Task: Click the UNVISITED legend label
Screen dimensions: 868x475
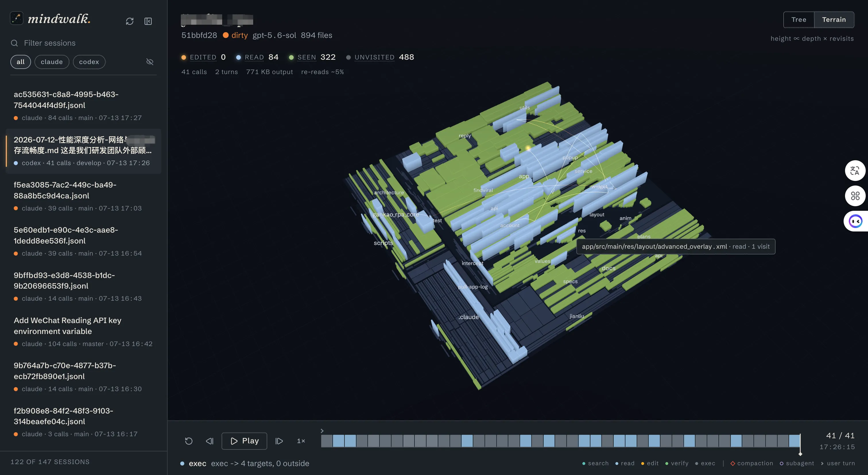Action: [x=374, y=57]
